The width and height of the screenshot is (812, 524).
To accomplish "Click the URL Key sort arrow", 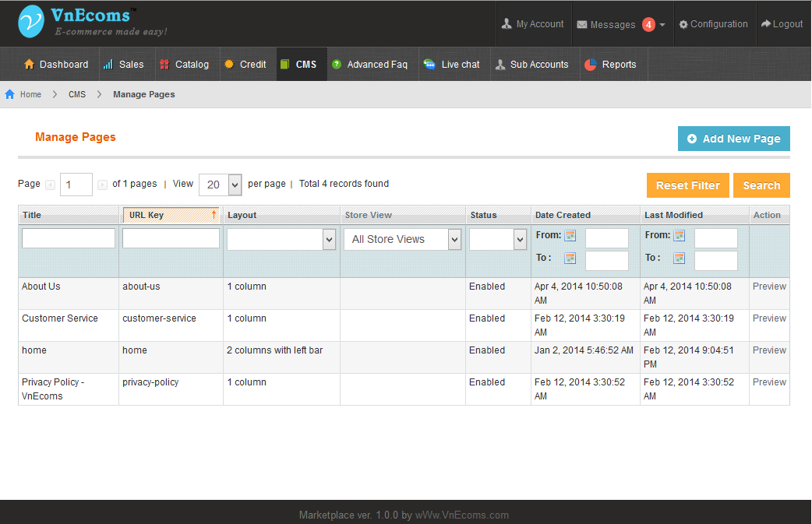I will tap(214, 215).
